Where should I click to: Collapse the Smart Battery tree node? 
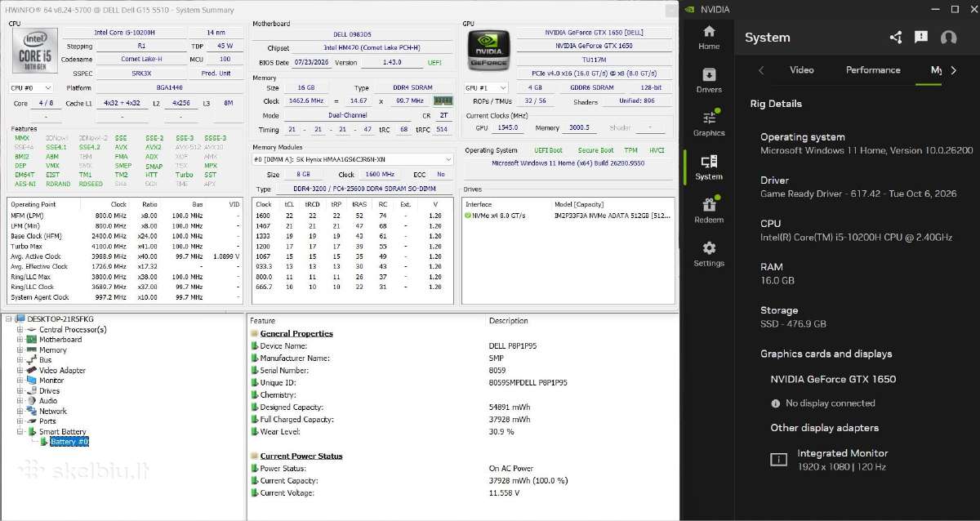point(20,431)
